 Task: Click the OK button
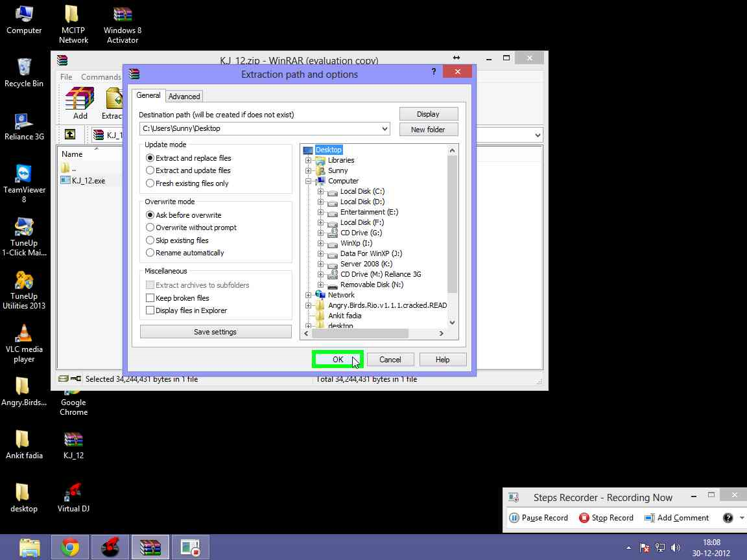338,360
